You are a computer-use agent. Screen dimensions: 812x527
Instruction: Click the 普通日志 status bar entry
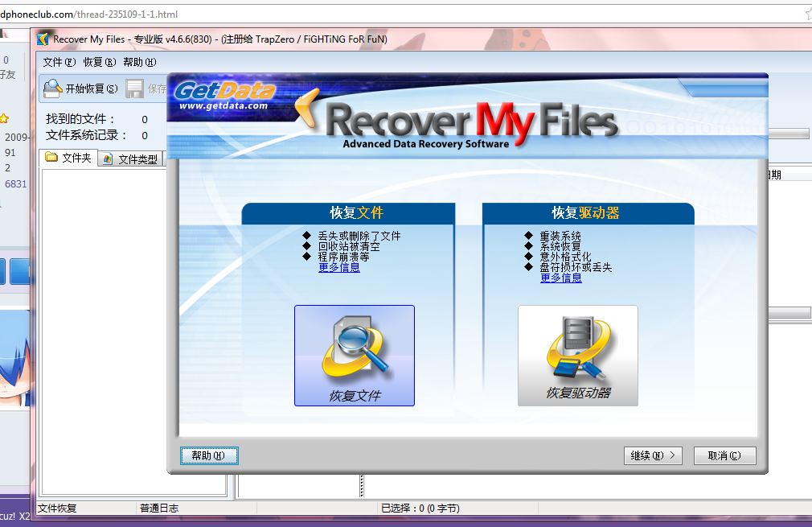(159, 508)
